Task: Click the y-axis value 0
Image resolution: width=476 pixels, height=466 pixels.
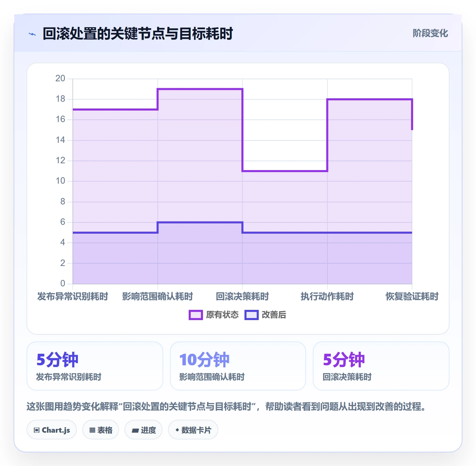Action: tap(63, 283)
